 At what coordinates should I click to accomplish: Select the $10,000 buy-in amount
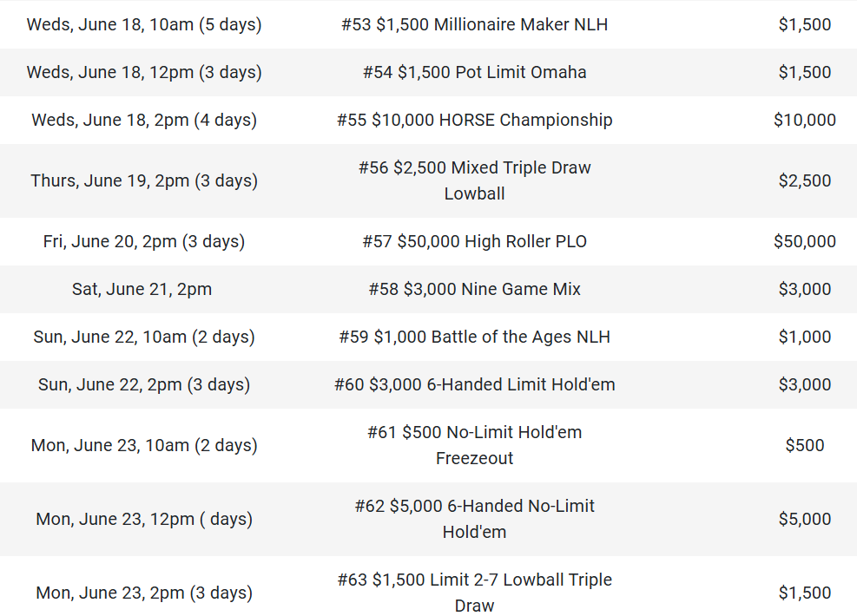pyautogui.click(x=804, y=120)
